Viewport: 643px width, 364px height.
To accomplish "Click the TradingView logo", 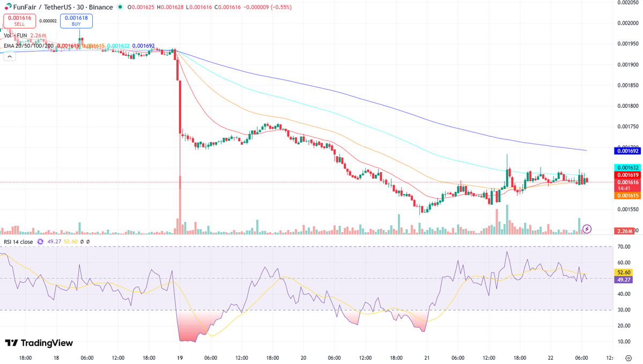I will (39, 343).
